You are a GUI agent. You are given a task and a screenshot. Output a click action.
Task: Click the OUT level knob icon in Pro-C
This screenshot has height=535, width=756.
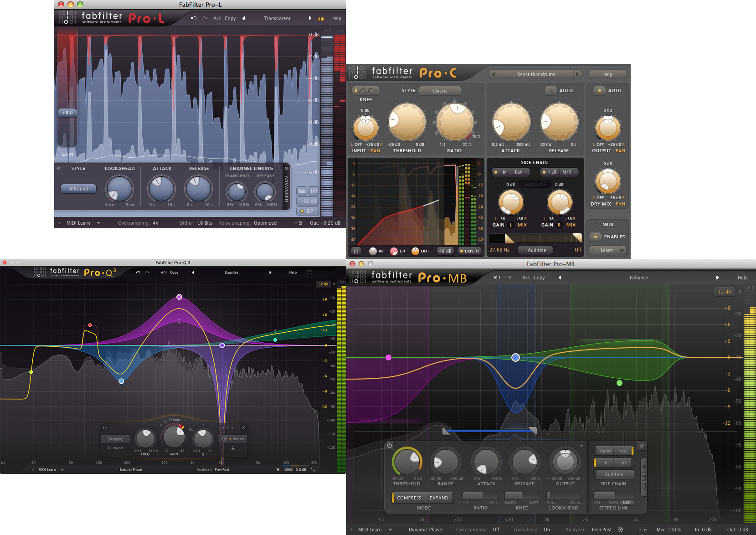click(415, 251)
